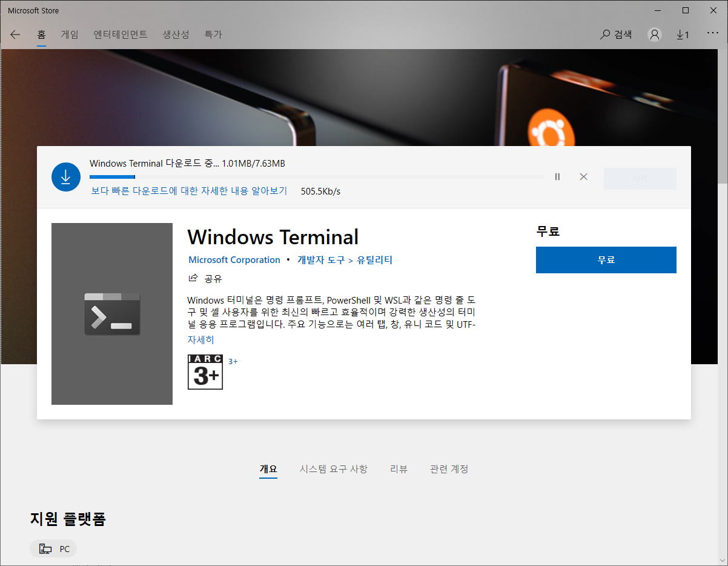This screenshot has height=566, width=728.
Task: Go back with the arrow icon
Action: click(15, 35)
